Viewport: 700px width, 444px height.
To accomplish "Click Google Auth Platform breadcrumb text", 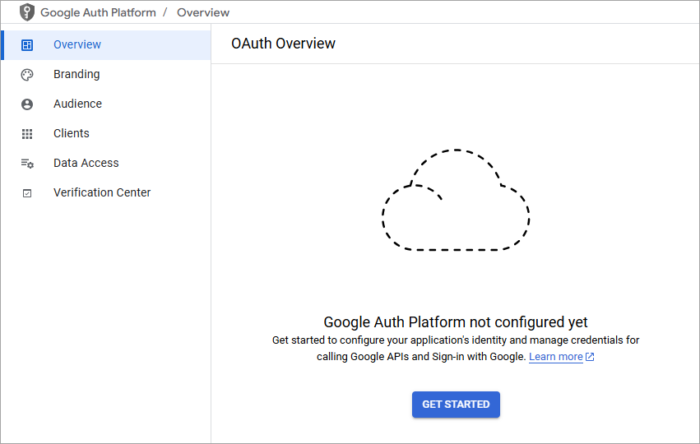I will 98,12.
